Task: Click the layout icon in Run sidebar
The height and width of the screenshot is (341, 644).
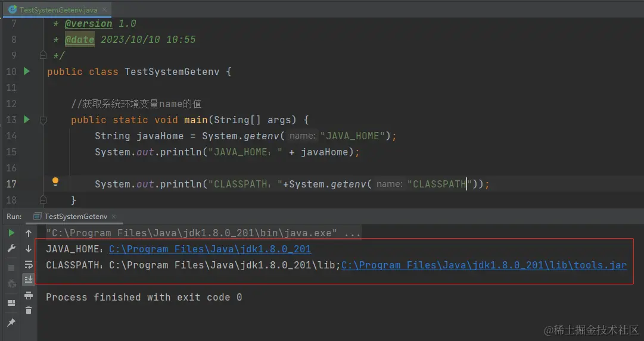Action: tap(11, 303)
